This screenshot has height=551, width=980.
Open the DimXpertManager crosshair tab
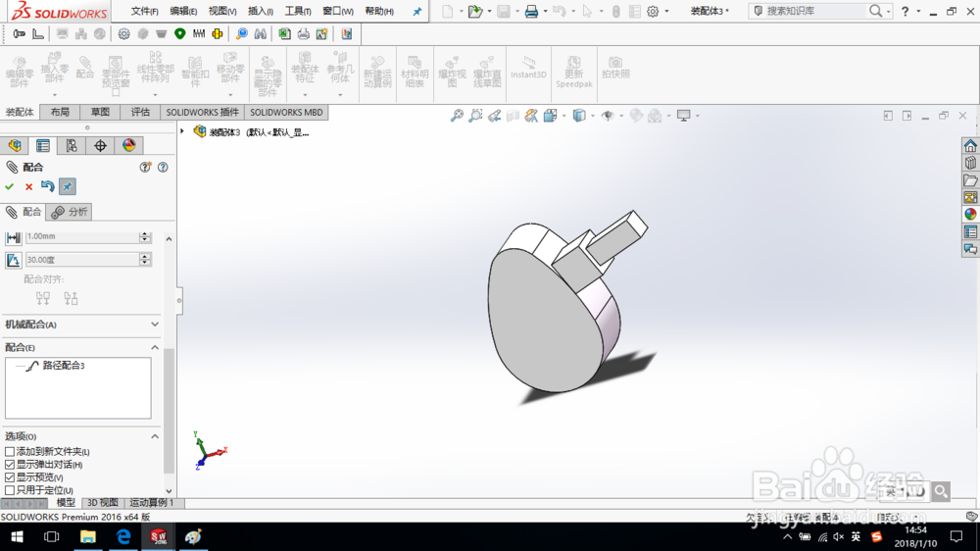tap(100, 146)
